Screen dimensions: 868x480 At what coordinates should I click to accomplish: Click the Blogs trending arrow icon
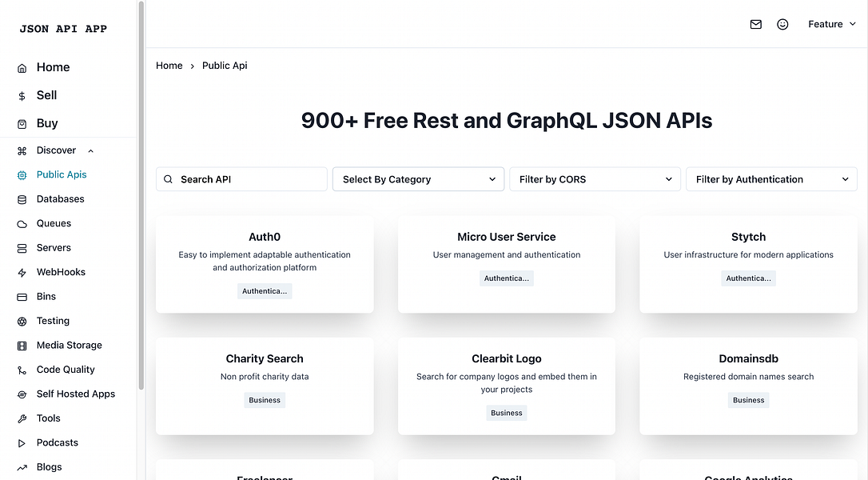[x=22, y=468]
